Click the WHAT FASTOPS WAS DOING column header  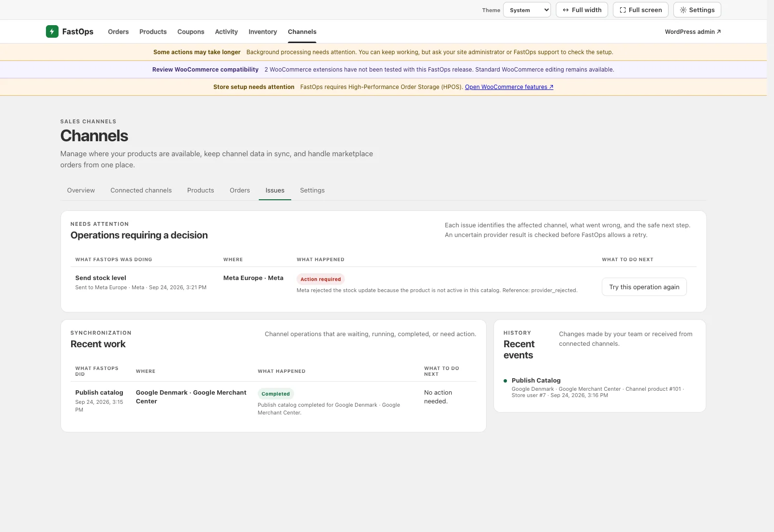pyautogui.click(x=114, y=260)
